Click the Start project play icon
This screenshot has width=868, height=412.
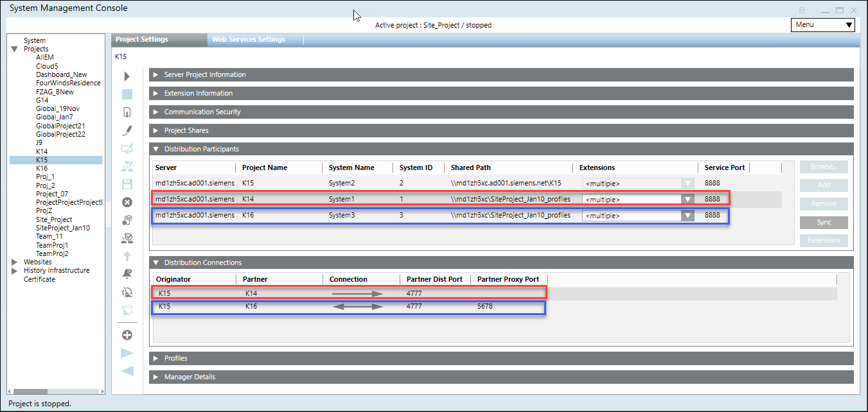[127, 76]
